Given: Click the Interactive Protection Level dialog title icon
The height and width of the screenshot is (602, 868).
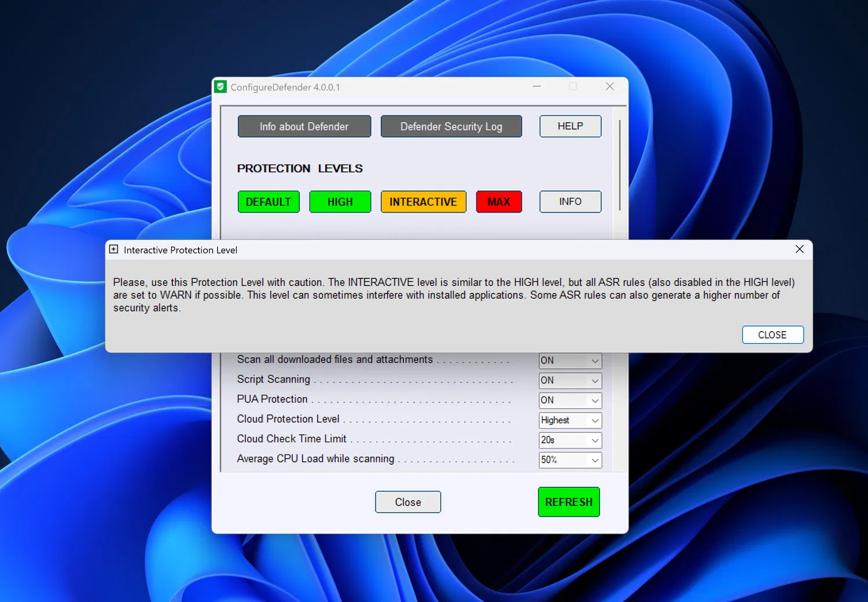Looking at the screenshot, I should point(113,249).
